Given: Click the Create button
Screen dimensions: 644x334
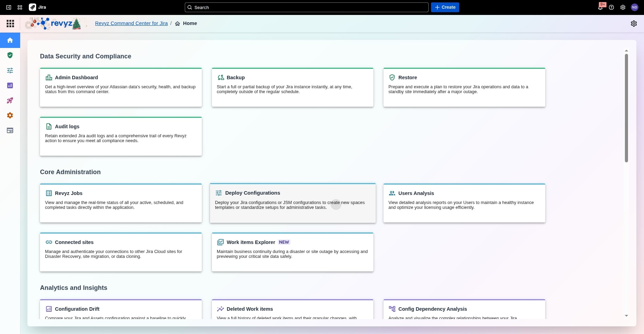Looking at the screenshot, I should coord(445,7).
